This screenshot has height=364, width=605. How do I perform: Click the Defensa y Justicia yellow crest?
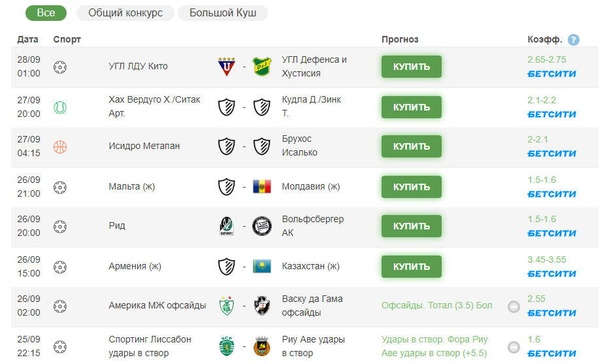(262, 67)
